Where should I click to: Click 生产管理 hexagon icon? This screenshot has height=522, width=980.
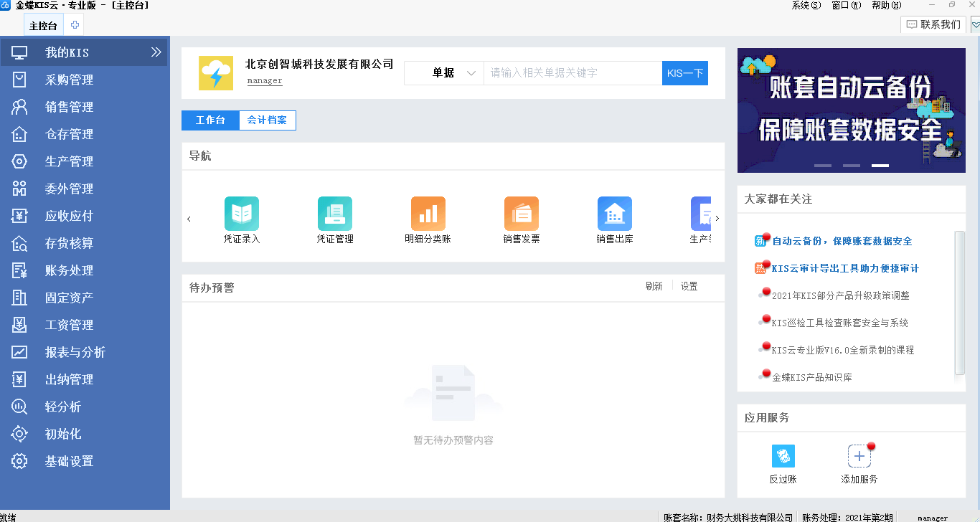point(19,161)
